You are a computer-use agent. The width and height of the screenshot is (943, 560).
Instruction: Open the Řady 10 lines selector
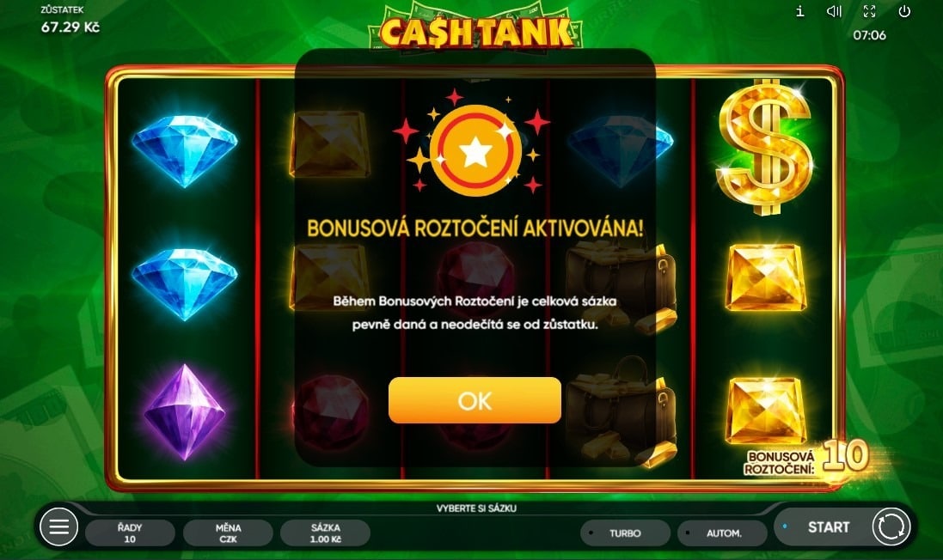130,533
